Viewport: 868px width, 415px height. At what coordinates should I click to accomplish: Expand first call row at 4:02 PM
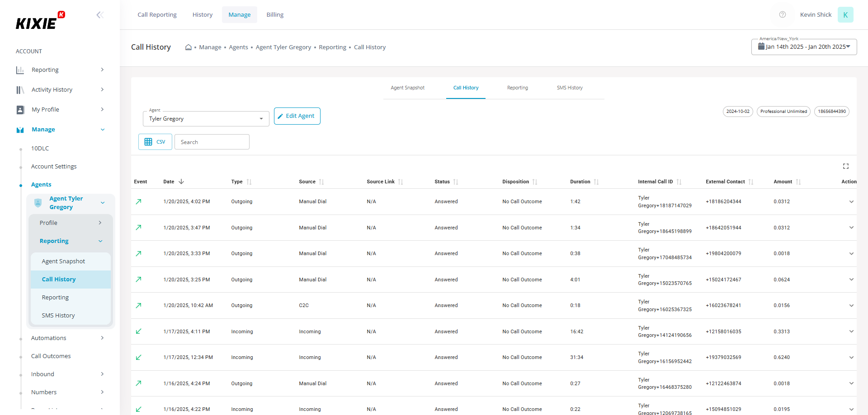coord(851,202)
